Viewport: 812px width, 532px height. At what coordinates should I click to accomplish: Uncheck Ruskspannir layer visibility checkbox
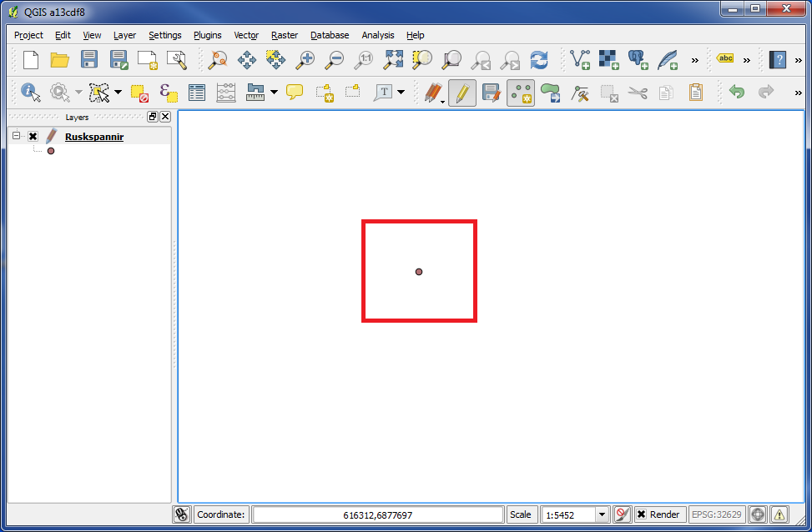pyautogui.click(x=33, y=136)
